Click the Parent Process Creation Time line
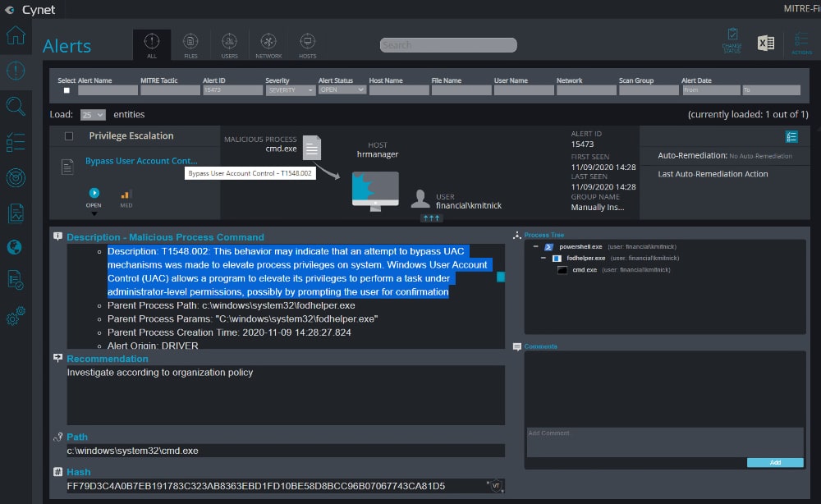821x504 pixels. click(x=229, y=332)
